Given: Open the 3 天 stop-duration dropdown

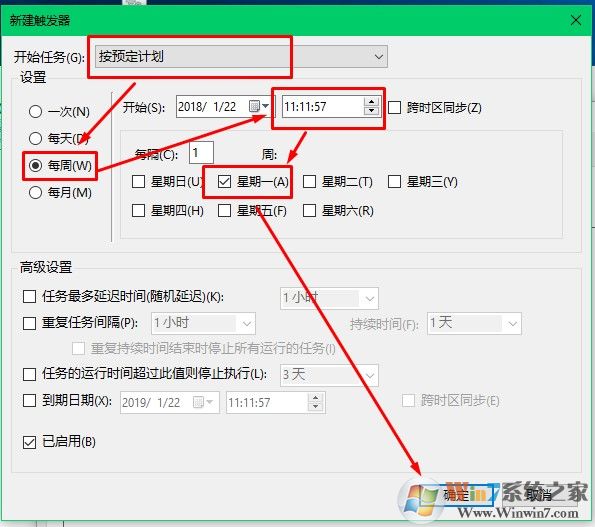Looking at the screenshot, I should (329, 375).
